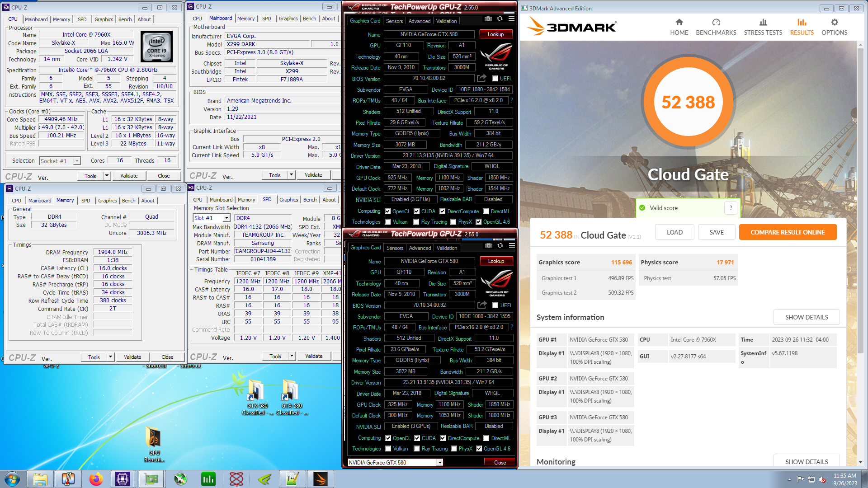Click Graphics score value 115 696
Viewport: 868px width, 488px height.
pos(622,263)
